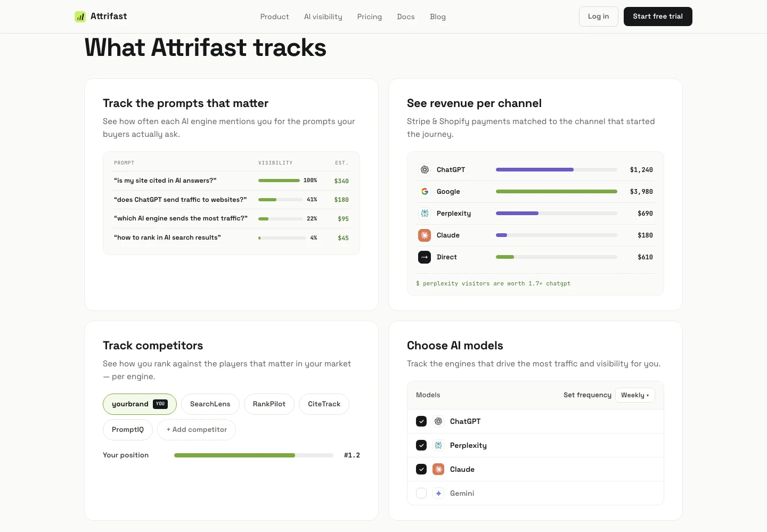The image size is (767, 532).
Task: Click prompt "does ChatGPT send traffic to websites?"
Action: (x=181, y=200)
